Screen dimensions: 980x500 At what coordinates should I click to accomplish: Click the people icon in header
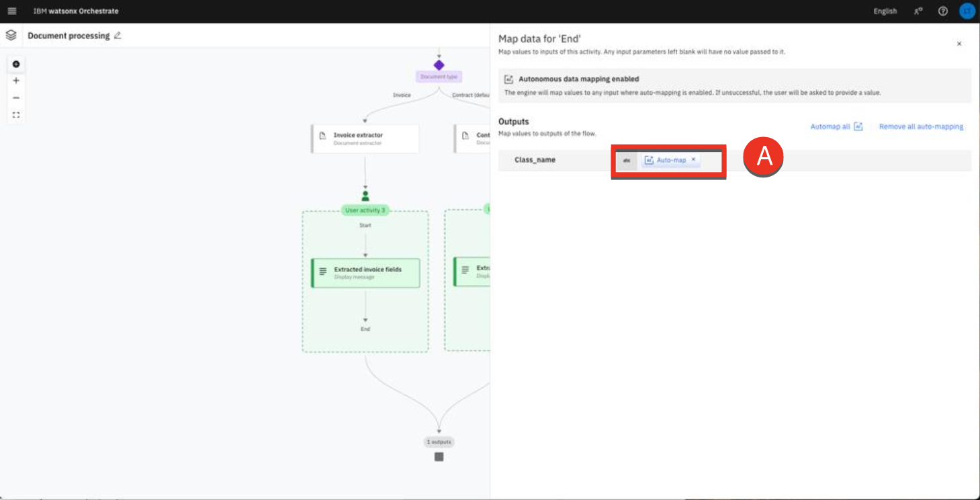[918, 11]
